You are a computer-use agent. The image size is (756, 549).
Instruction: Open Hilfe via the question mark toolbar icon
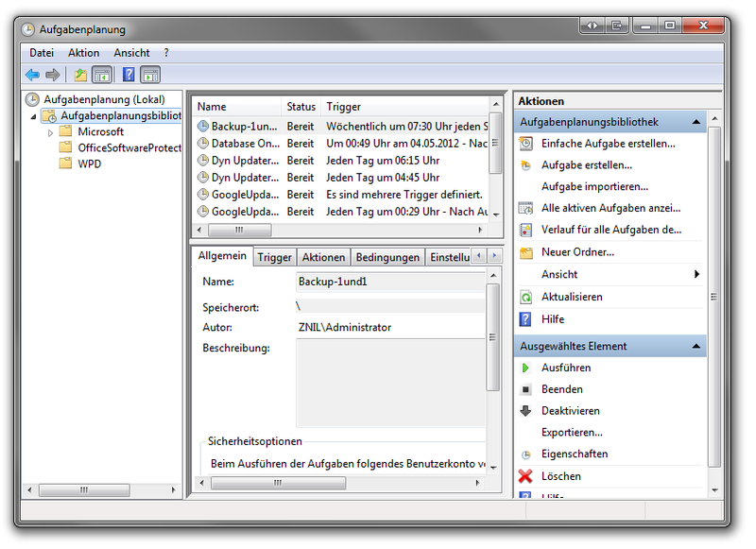129,75
